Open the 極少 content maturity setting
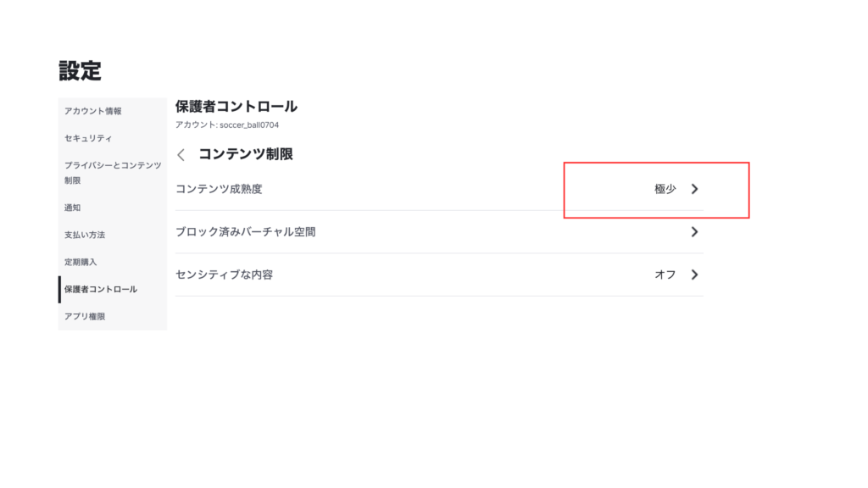Screen dimensions: 868x488 [x=665, y=189]
